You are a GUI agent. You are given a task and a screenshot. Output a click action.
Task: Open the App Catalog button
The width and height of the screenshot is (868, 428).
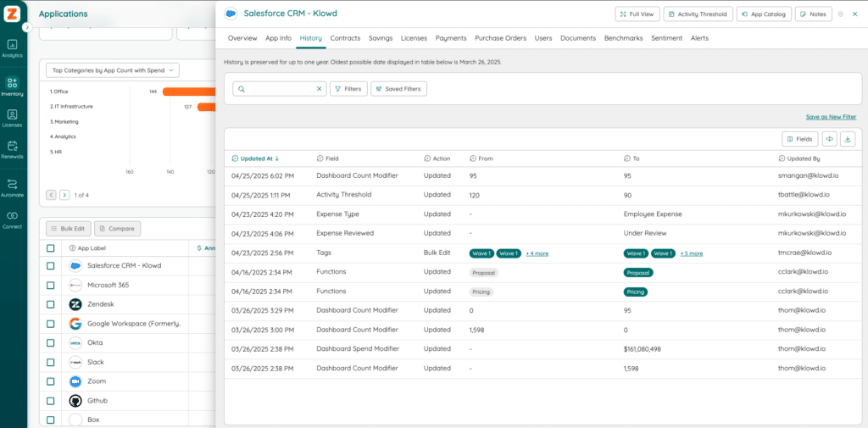[764, 14]
